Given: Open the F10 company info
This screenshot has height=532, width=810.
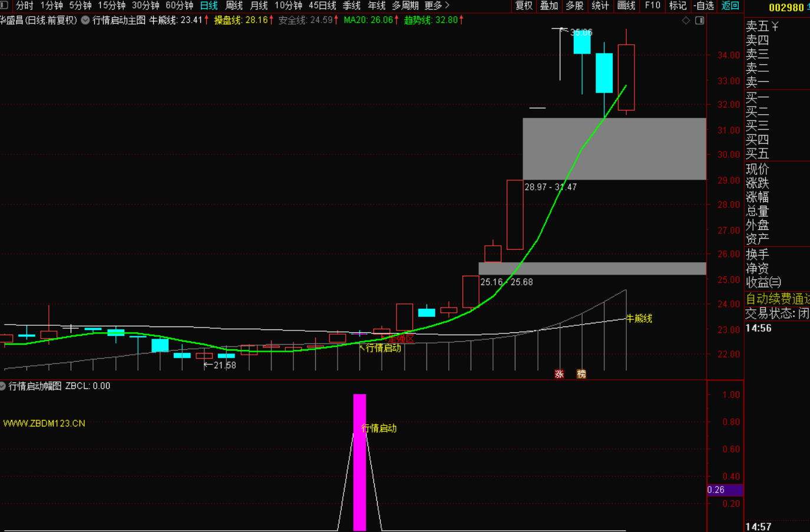Looking at the screenshot, I should pyautogui.click(x=652, y=6).
